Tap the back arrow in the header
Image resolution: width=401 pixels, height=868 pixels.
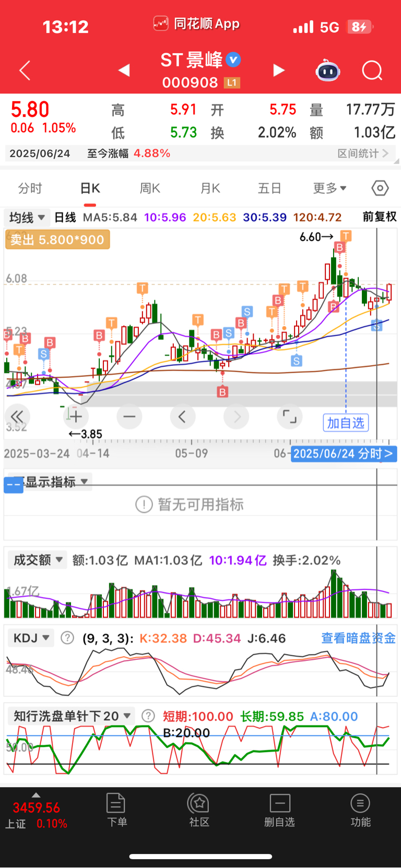tap(25, 70)
